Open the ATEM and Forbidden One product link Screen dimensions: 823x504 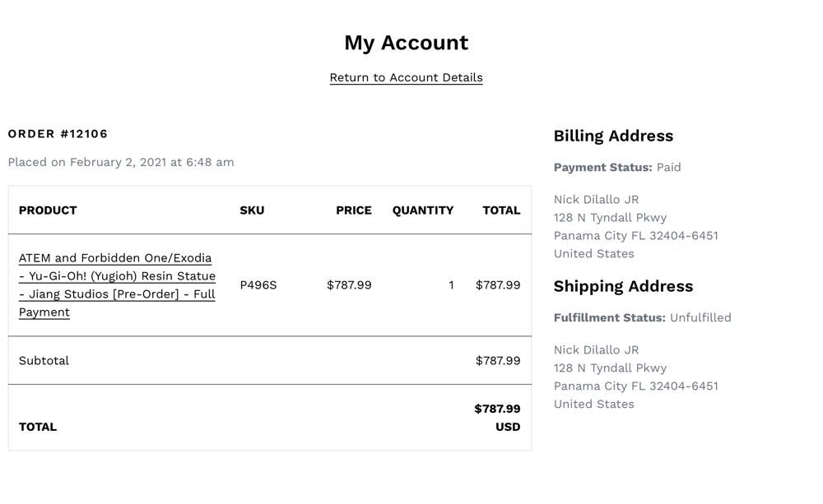(117, 284)
